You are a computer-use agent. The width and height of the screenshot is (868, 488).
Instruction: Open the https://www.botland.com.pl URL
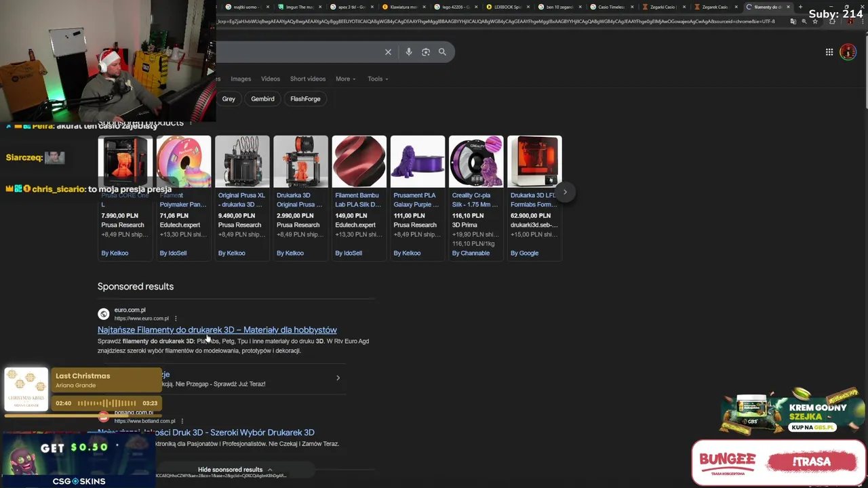coord(144,421)
